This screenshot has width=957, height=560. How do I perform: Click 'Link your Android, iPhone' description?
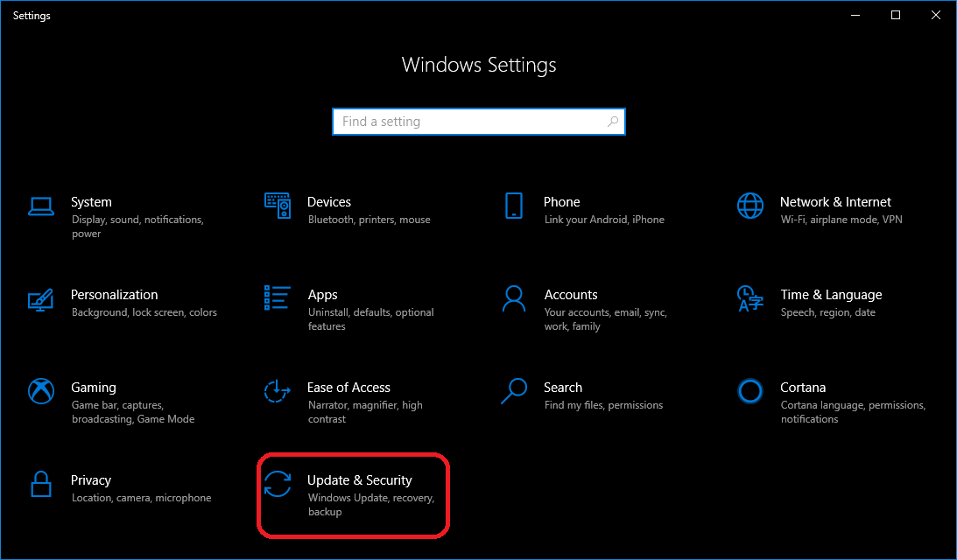(604, 220)
